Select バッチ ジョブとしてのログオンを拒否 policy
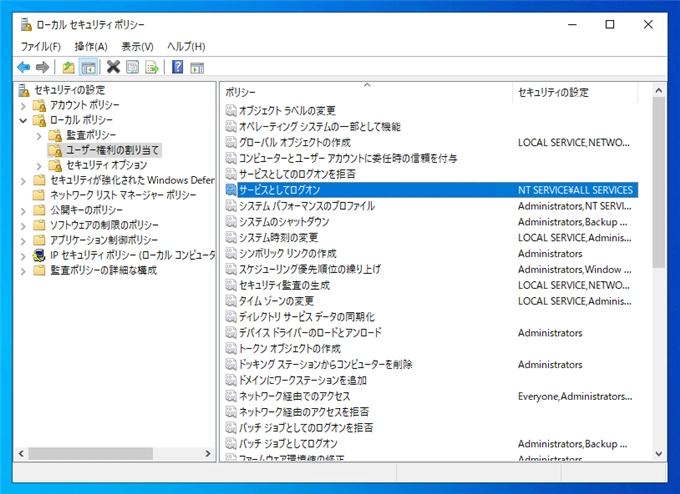Screen dimensions: 680x494 click(306, 428)
